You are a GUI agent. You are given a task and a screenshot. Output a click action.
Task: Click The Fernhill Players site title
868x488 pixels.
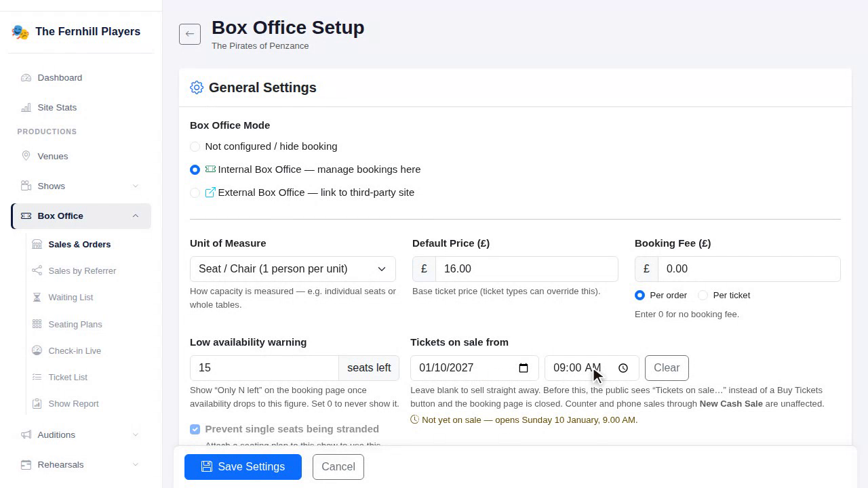pos(87,32)
